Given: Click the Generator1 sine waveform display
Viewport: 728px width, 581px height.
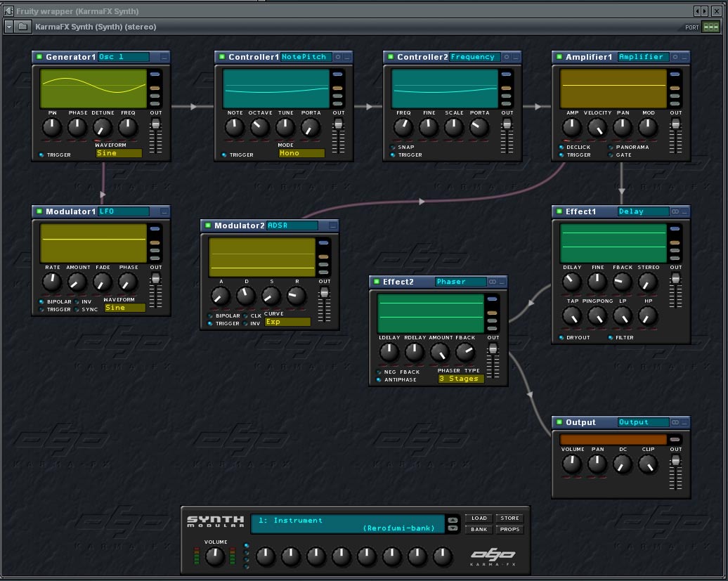Looking at the screenshot, I should (x=93, y=89).
